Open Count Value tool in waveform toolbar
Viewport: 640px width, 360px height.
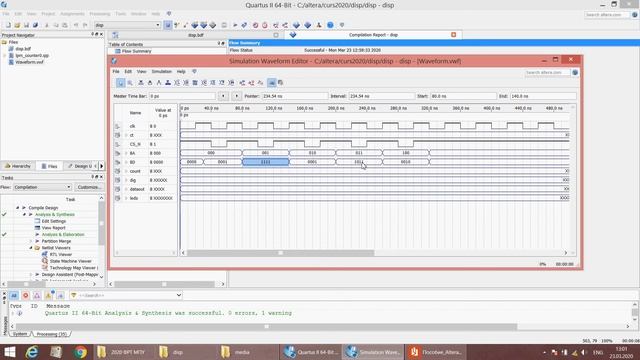point(204,83)
